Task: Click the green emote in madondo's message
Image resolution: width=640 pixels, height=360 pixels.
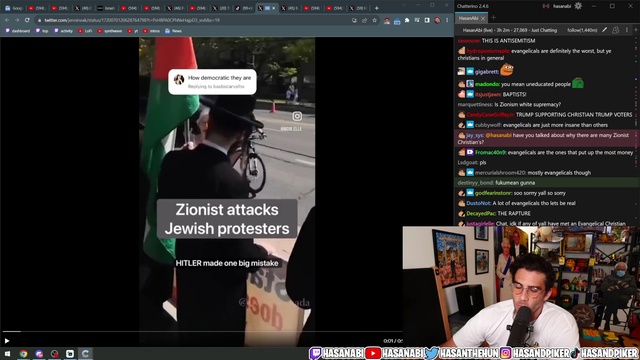Action: click(578, 83)
